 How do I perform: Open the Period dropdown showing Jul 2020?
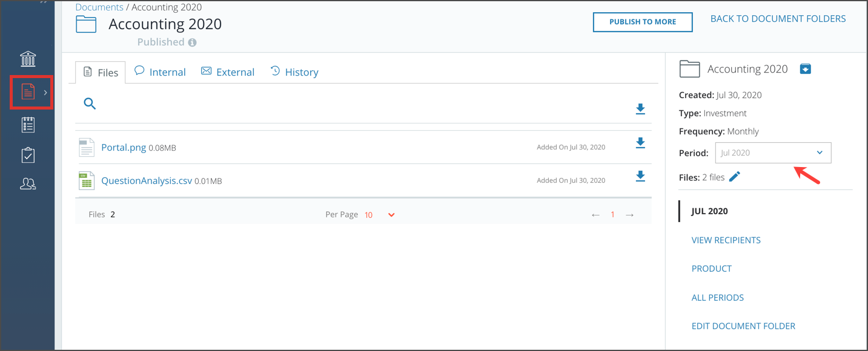(x=773, y=153)
